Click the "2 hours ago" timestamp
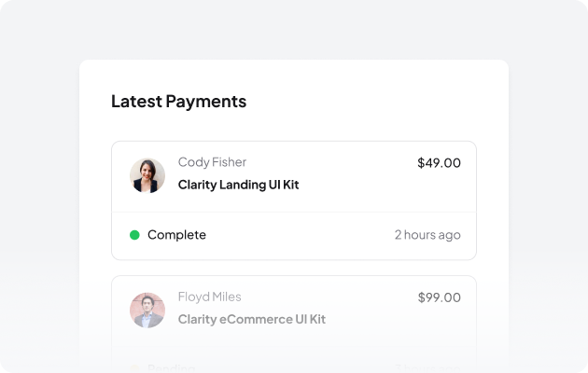This screenshot has width=588, height=373. pos(427,235)
